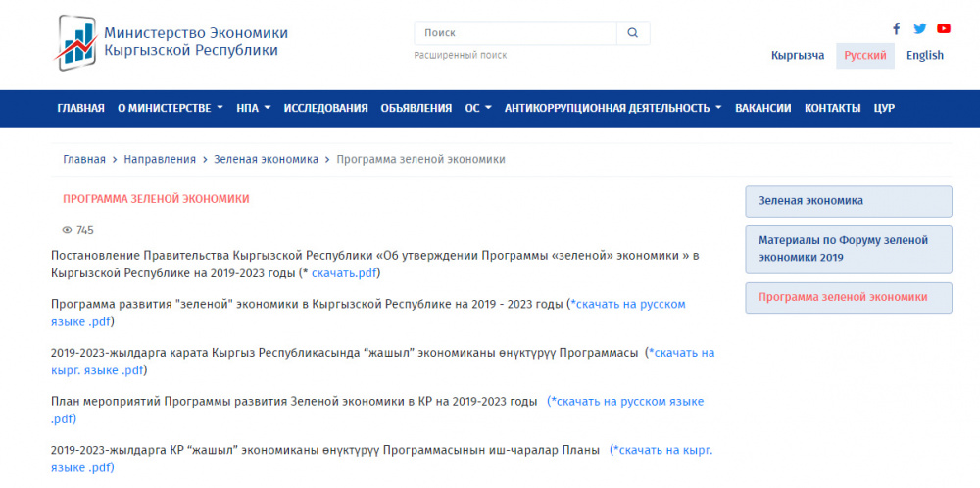
Task: Click the search magnifier button
Action: tap(633, 33)
